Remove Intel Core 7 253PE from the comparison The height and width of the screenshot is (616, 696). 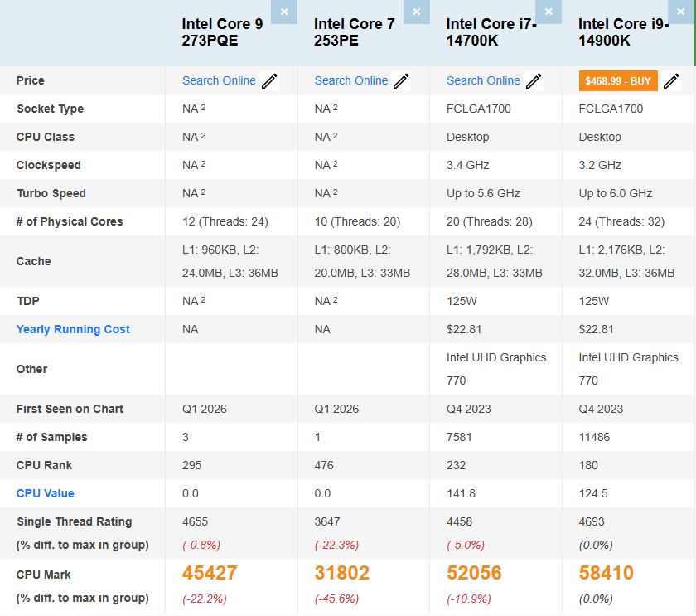(x=417, y=12)
